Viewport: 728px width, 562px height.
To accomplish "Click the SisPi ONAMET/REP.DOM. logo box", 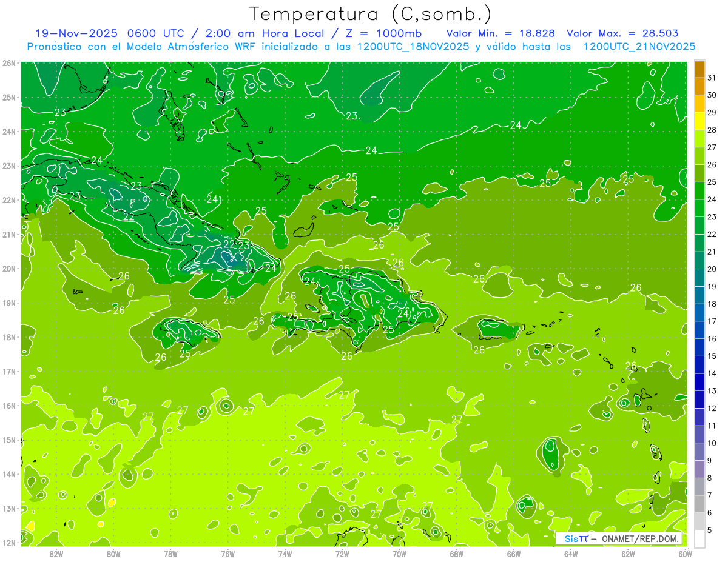I will click(619, 538).
